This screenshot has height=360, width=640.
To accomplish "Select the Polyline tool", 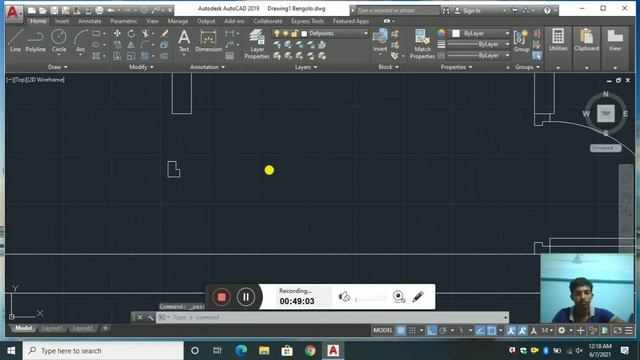I will [36, 41].
